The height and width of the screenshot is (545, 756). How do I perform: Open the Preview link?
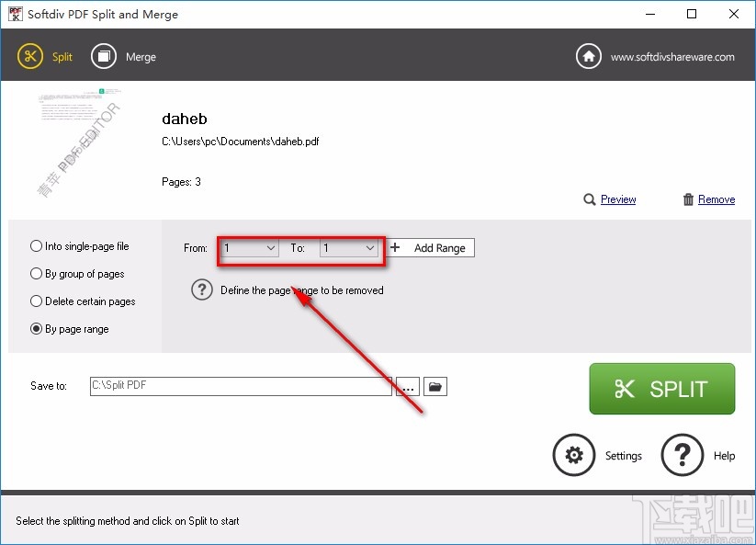(618, 199)
